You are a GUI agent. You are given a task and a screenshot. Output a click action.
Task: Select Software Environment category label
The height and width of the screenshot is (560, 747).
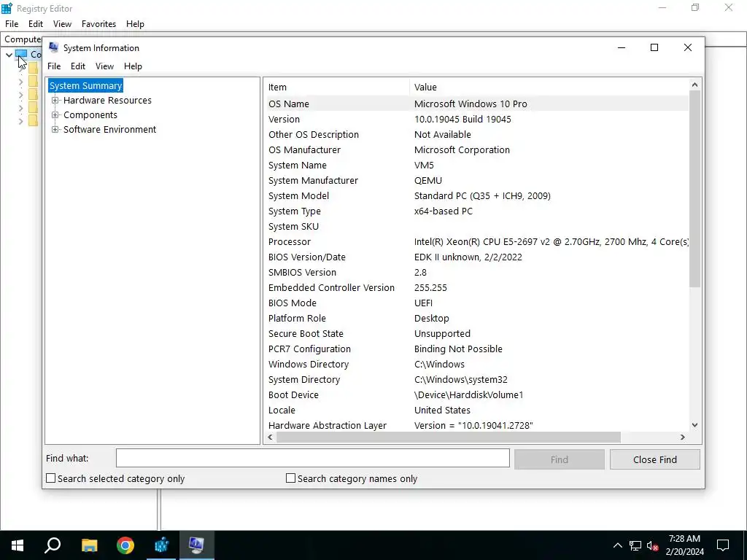pyautogui.click(x=109, y=130)
